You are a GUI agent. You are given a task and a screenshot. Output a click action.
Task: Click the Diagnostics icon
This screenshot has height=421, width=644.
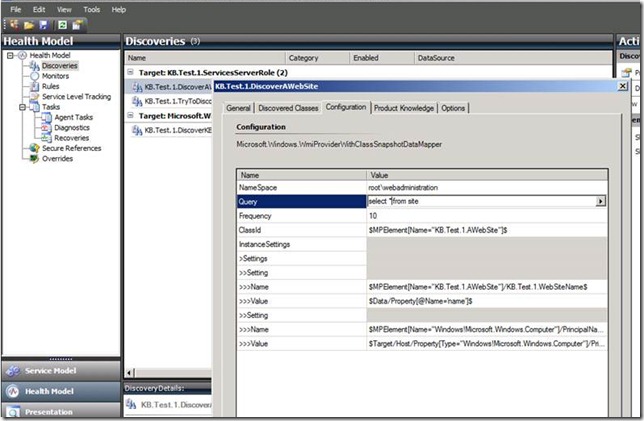click(46, 128)
